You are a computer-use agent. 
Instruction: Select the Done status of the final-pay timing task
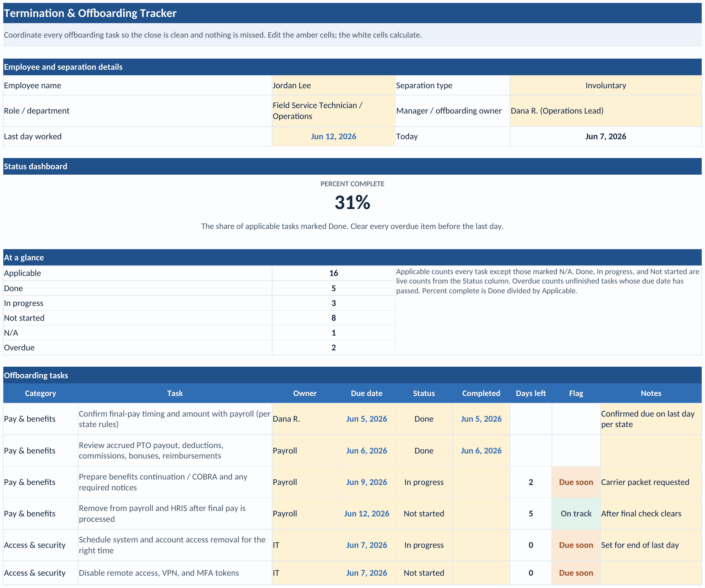point(424,419)
